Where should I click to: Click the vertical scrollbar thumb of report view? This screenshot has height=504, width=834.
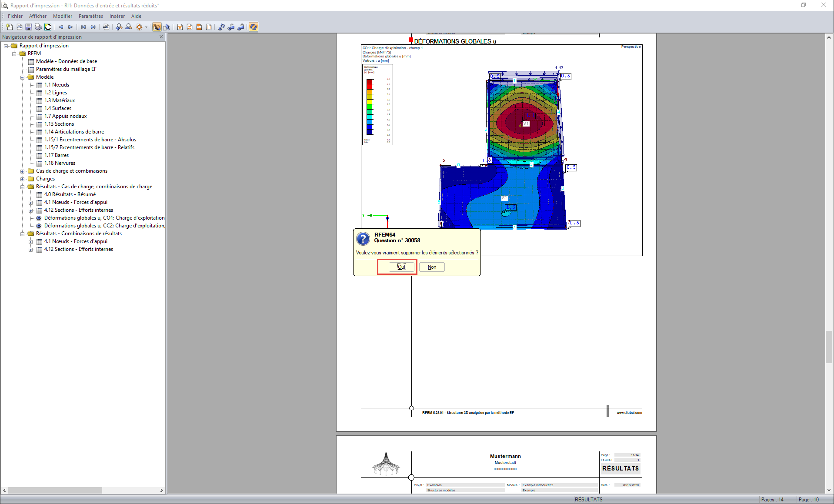pyautogui.click(x=829, y=347)
